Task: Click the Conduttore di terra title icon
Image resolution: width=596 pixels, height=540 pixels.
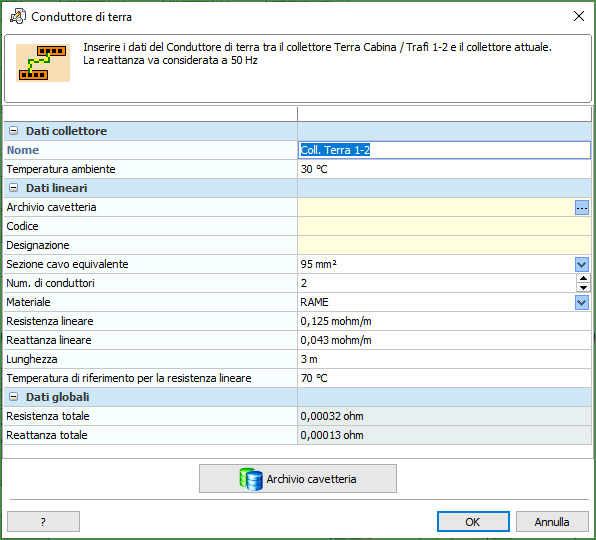Action: pyautogui.click(x=17, y=17)
